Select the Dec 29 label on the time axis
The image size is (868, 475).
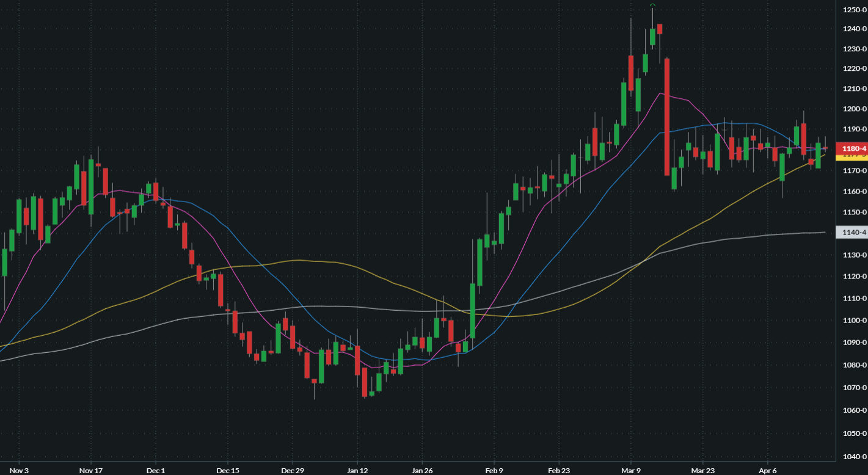(292, 470)
